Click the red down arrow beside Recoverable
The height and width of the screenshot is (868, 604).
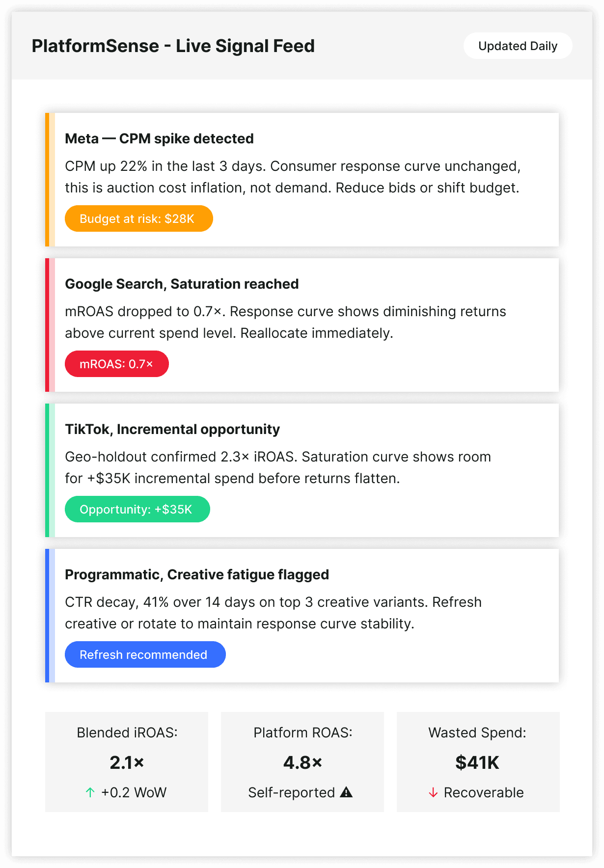(x=433, y=792)
